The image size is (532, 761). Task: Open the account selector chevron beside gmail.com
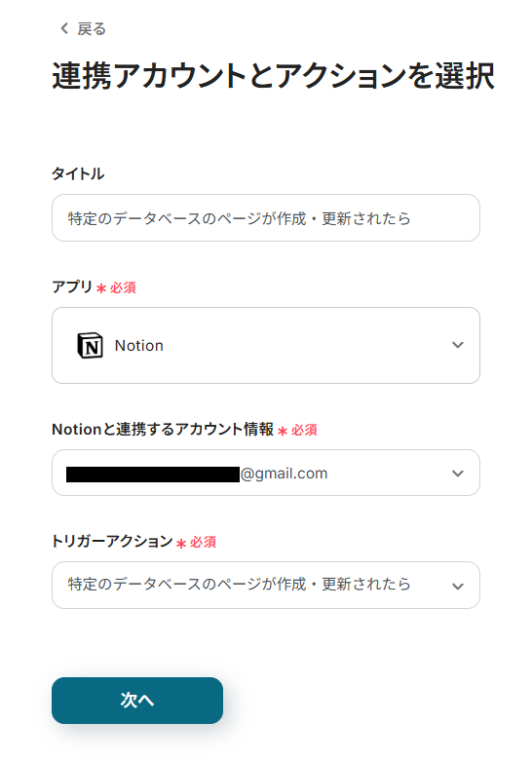pyautogui.click(x=458, y=474)
